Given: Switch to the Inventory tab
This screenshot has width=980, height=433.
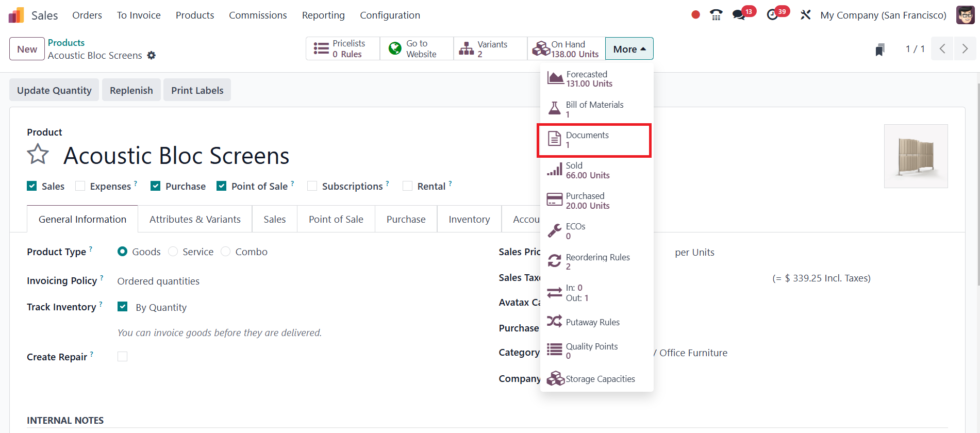Looking at the screenshot, I should coord(469,219).
